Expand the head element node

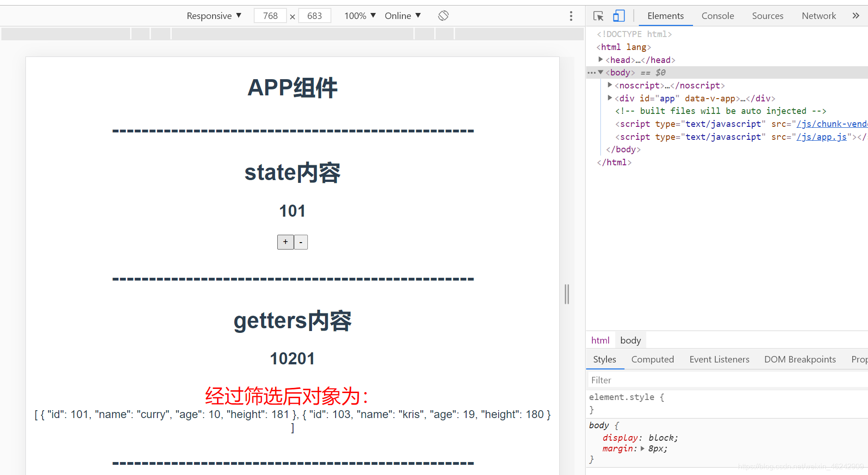tap(600, 60)
